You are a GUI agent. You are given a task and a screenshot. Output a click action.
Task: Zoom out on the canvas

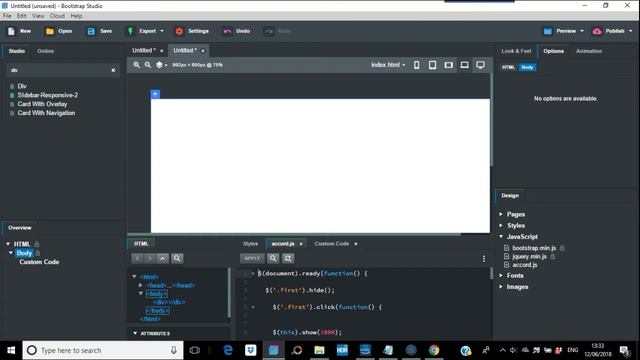tap(148, 65)
